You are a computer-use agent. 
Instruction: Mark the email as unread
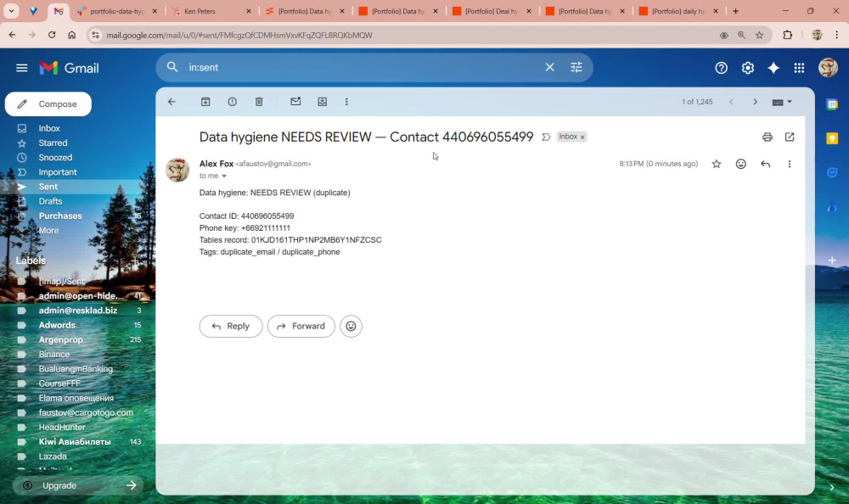[295, 102]
